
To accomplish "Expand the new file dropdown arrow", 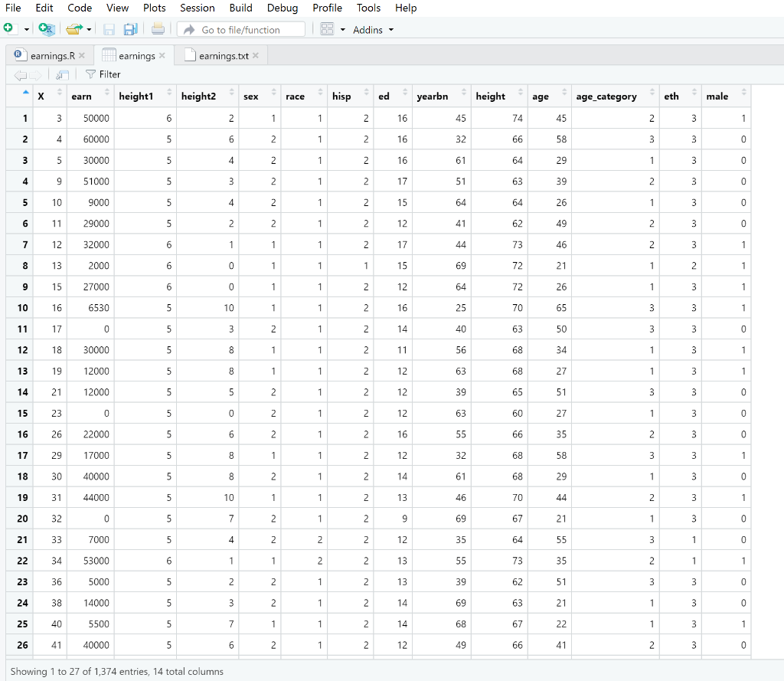I will (x=25, y=29).
